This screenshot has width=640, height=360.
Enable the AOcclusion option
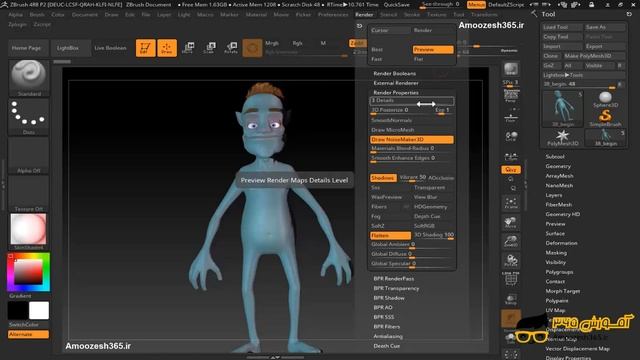pyautogui.click(x=441, y=178)
